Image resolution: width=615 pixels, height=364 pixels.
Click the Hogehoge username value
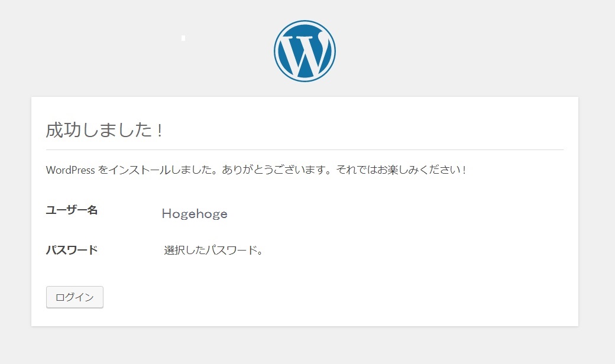(x=195, y=214)
